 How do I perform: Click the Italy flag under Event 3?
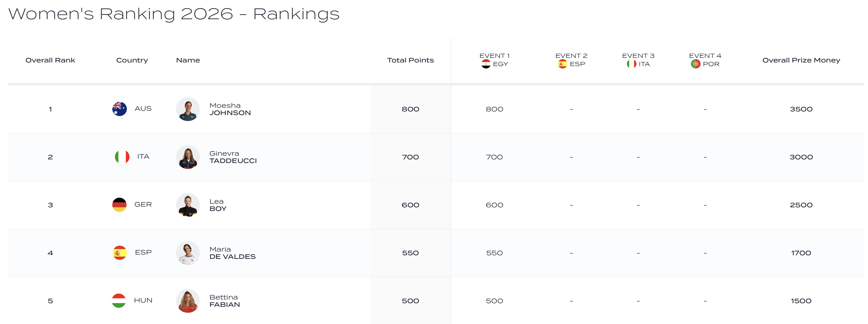(631, 64)
